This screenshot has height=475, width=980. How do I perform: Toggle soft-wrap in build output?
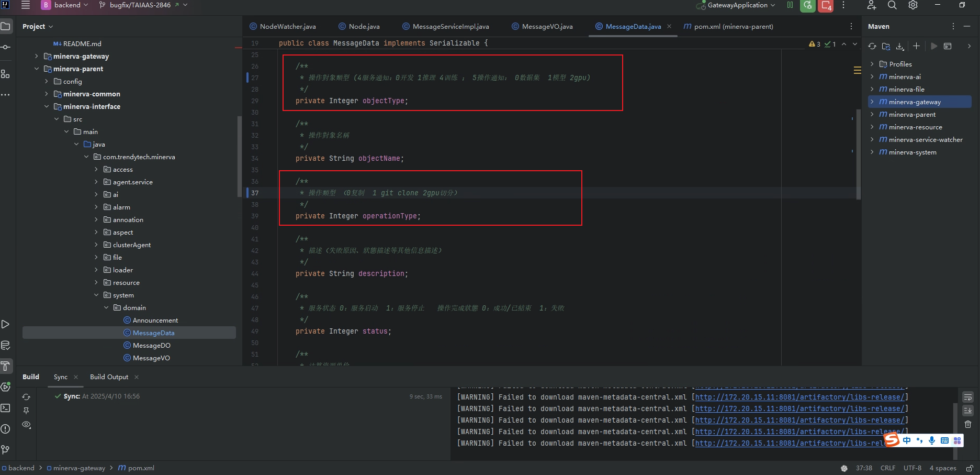(x=968, y=397)
